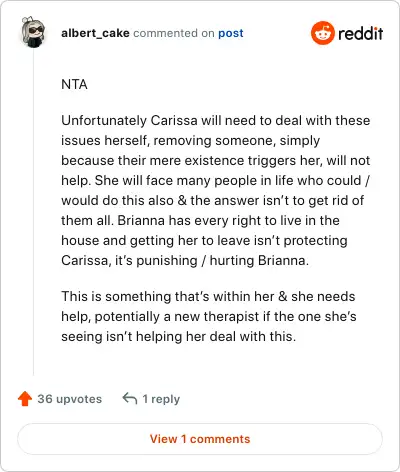Viewport: 400px width, 472px height.
Task: Click the Reddit Snoo logo icon
Action: click(x=322, y=33)
